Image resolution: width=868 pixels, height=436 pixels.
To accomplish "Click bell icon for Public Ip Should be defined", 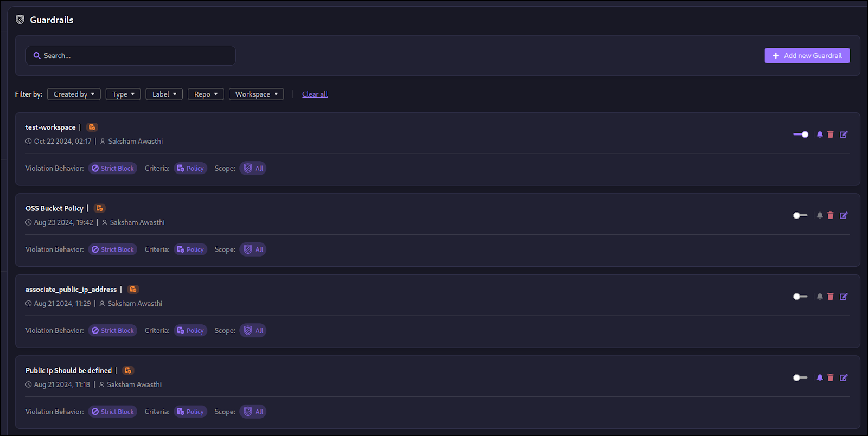I will [820, 377].
